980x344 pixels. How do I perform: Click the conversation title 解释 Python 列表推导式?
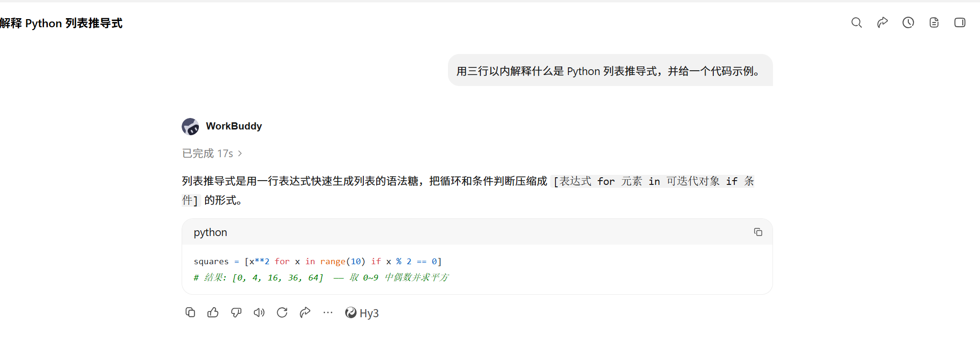(x=61, y=23)
